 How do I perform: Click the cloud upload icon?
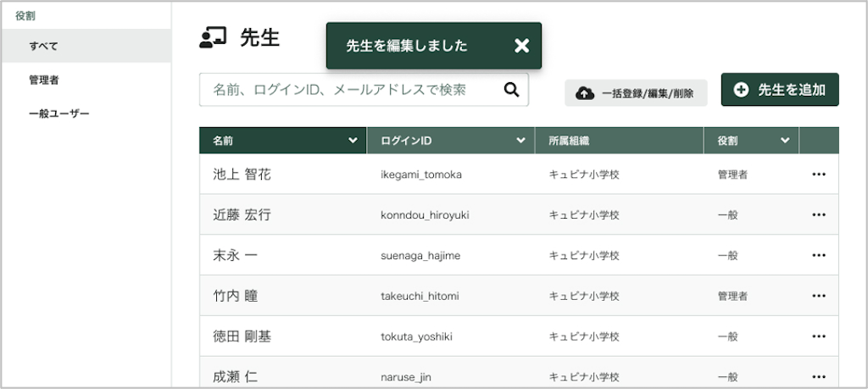585,93
